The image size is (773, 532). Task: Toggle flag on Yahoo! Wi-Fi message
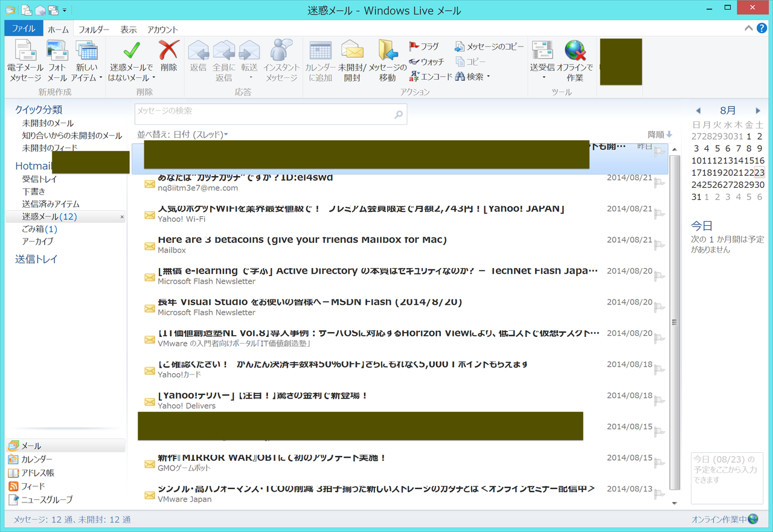(x=659, y=214)
